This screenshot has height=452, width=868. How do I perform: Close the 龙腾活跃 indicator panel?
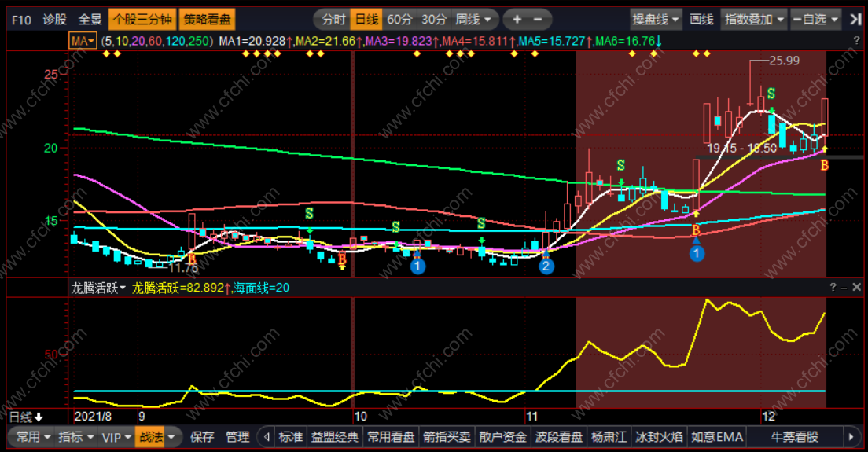856,287
